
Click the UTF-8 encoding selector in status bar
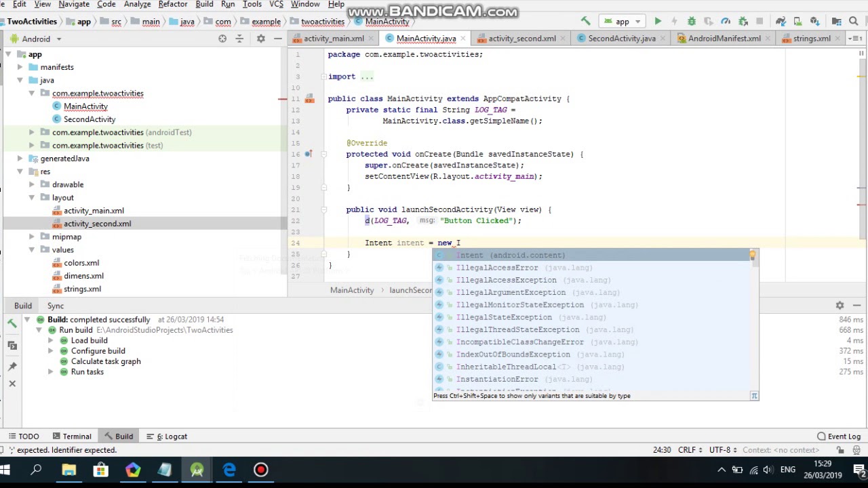722,450
